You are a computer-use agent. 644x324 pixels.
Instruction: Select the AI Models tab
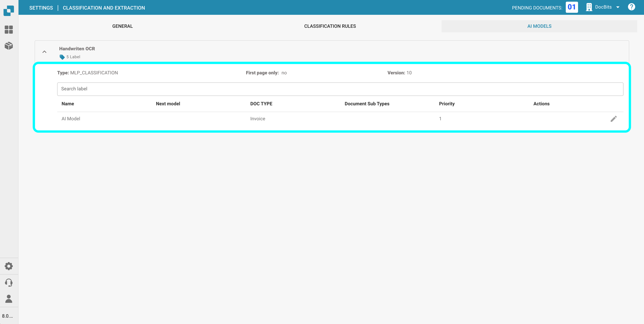539,26
